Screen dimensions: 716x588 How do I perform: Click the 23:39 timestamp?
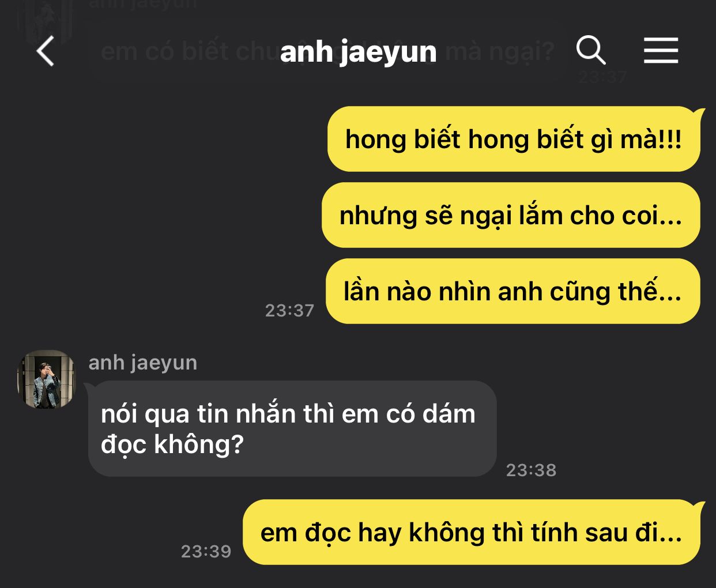(206, 551)
